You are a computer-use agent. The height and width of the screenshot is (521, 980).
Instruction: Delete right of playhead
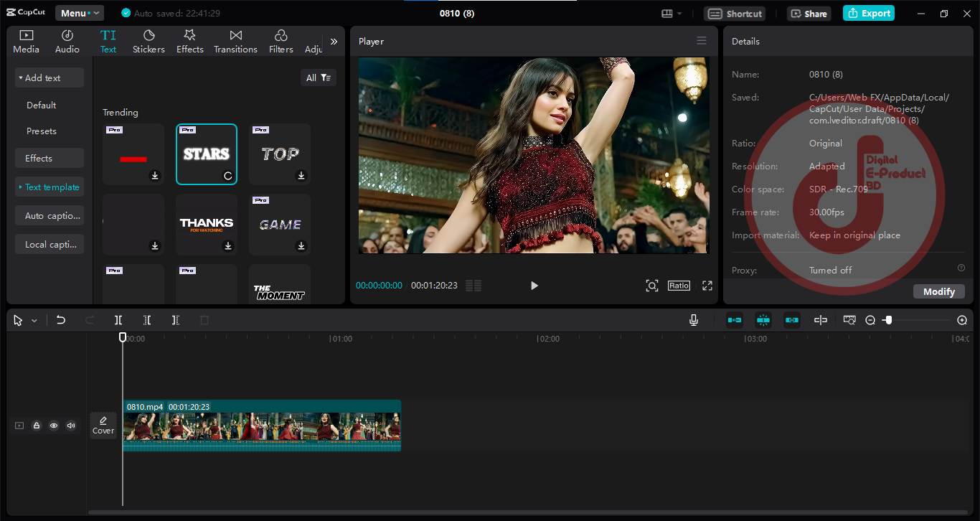tap(176, 320)
